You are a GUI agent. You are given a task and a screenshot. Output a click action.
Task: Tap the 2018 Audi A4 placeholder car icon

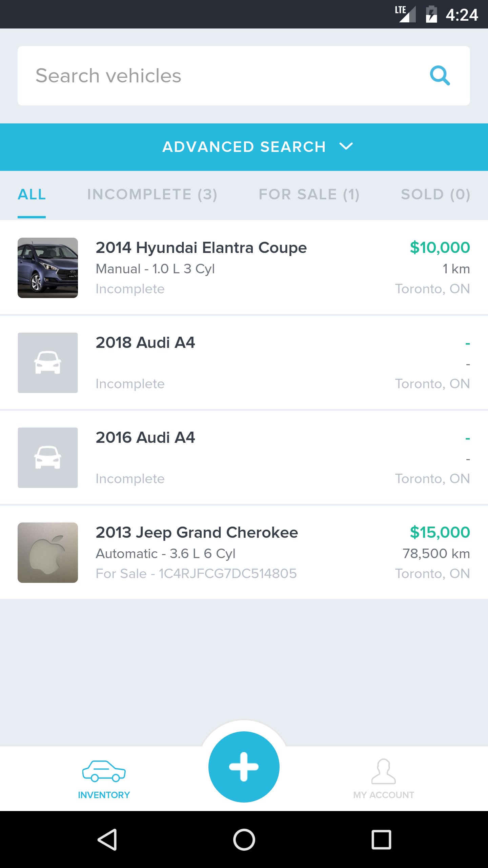pyautogui.click(x=48, y=363)
